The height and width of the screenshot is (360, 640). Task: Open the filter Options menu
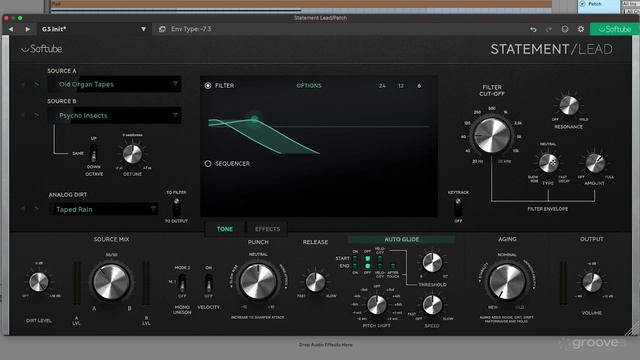click(x=309, y=86)
